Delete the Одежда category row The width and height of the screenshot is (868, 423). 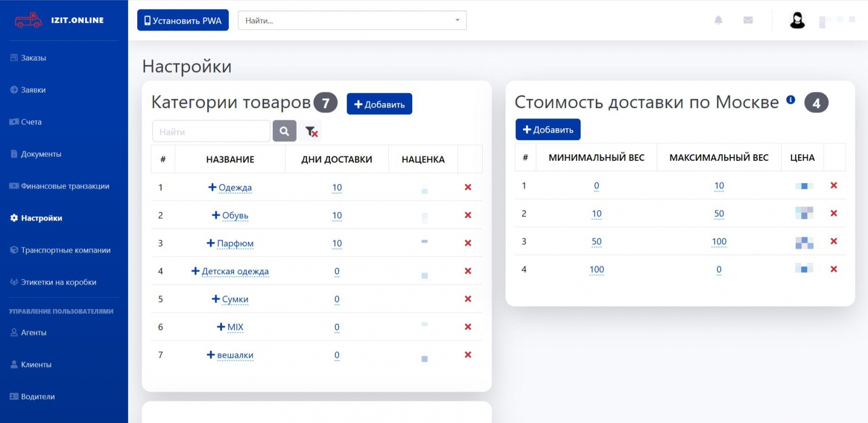468,187
